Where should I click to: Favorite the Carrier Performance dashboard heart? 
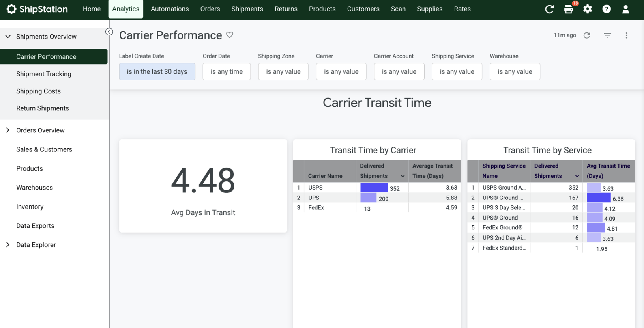pos(230,35)
